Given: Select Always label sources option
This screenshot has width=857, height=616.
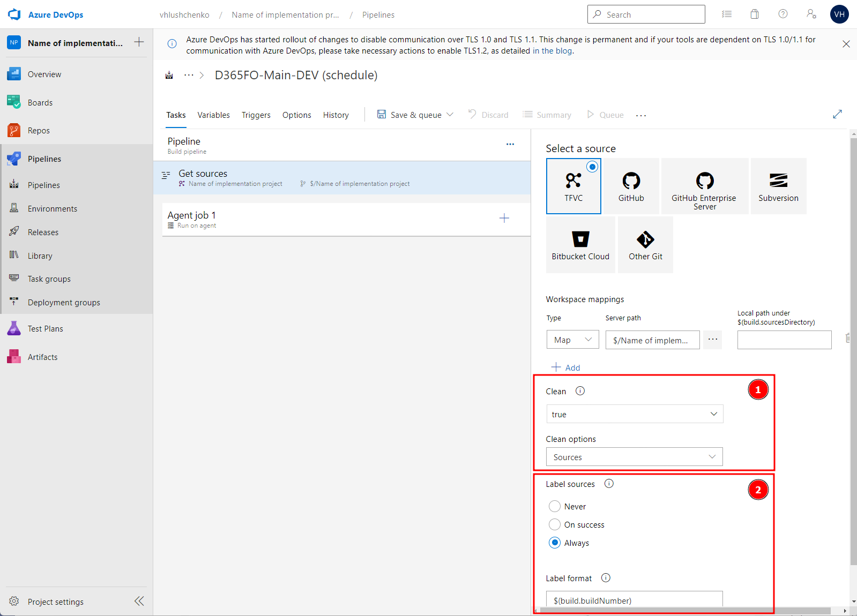Looking at the screenshot, I should tap(555, 543).
